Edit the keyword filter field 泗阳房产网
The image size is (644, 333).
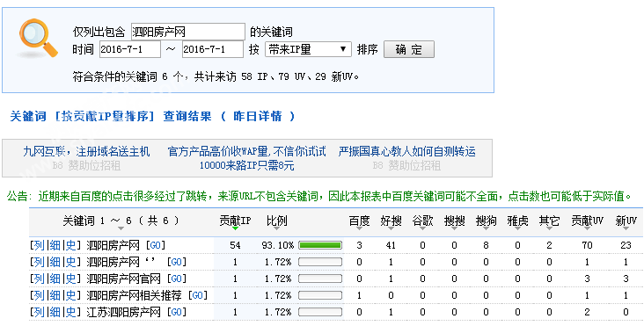point(188,32)
